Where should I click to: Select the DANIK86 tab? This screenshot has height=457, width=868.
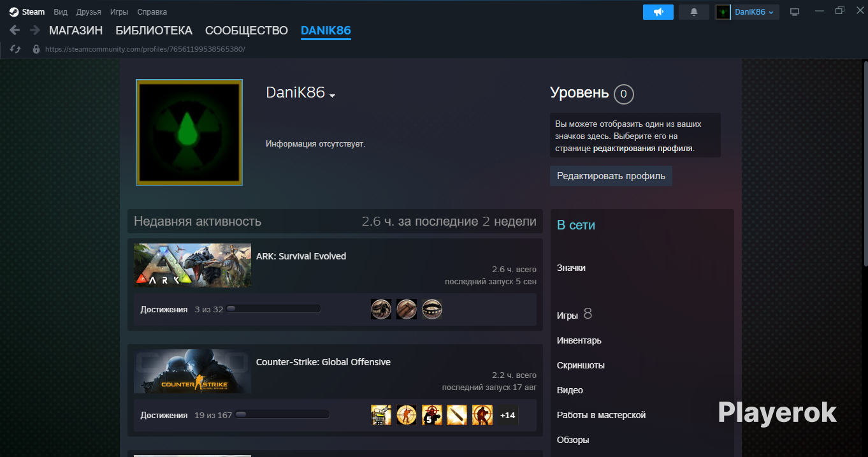pyautogui.click(x=326, y=31)
